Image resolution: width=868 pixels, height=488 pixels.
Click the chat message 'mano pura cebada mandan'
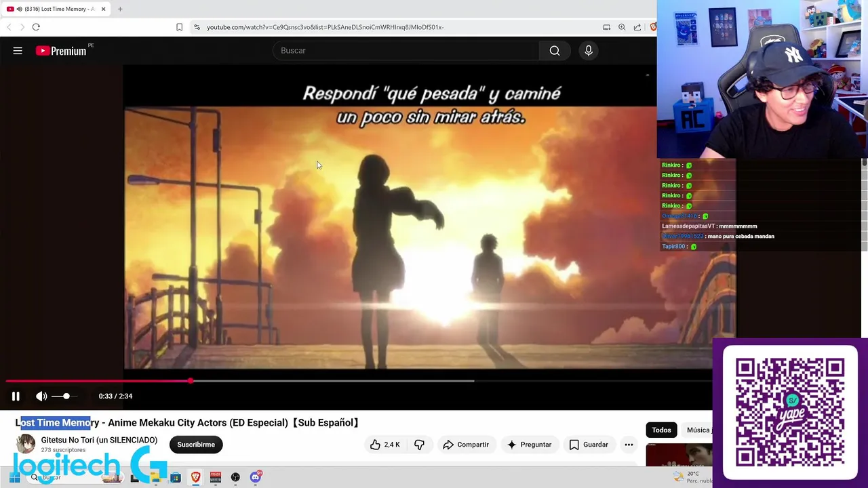coord(741,237)
